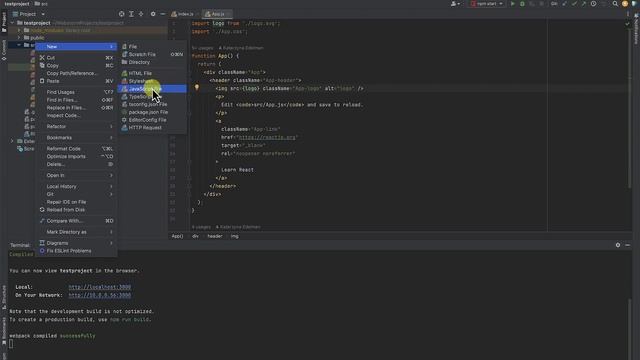Image resolution: width=640 pixels, height=360 pixels.
Task: Open Search Everywhere magnifier icon
Action: 615,4
